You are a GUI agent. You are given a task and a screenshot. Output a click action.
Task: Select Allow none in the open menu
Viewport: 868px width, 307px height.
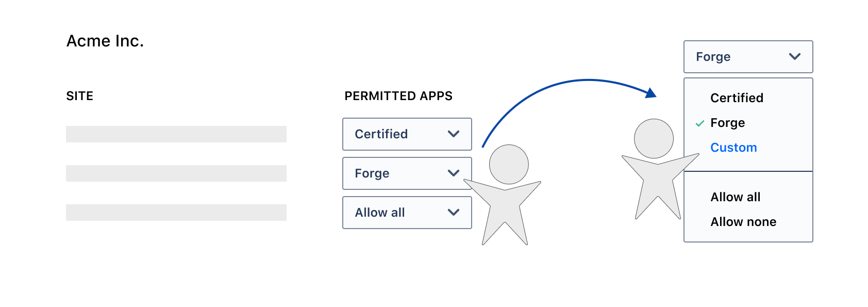coord(743,222)
